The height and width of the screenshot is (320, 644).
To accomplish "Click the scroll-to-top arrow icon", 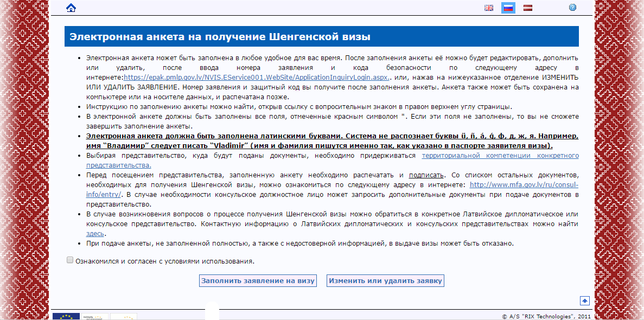I will pyautogui.click(x=584, y=300).
